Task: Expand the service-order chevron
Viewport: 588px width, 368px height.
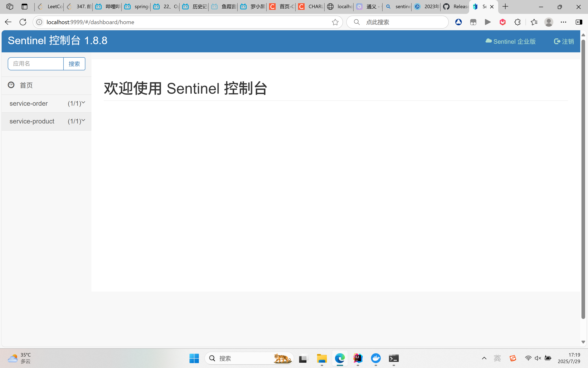Action: (83, 102)
